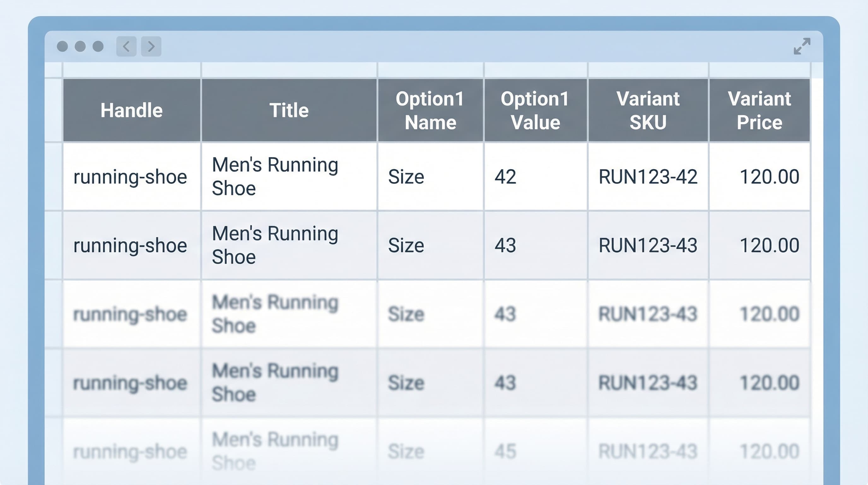Viewport: 868px width, 485px height.
Task: Click the forward navigation arrow
Action: (x=151, y=46)
